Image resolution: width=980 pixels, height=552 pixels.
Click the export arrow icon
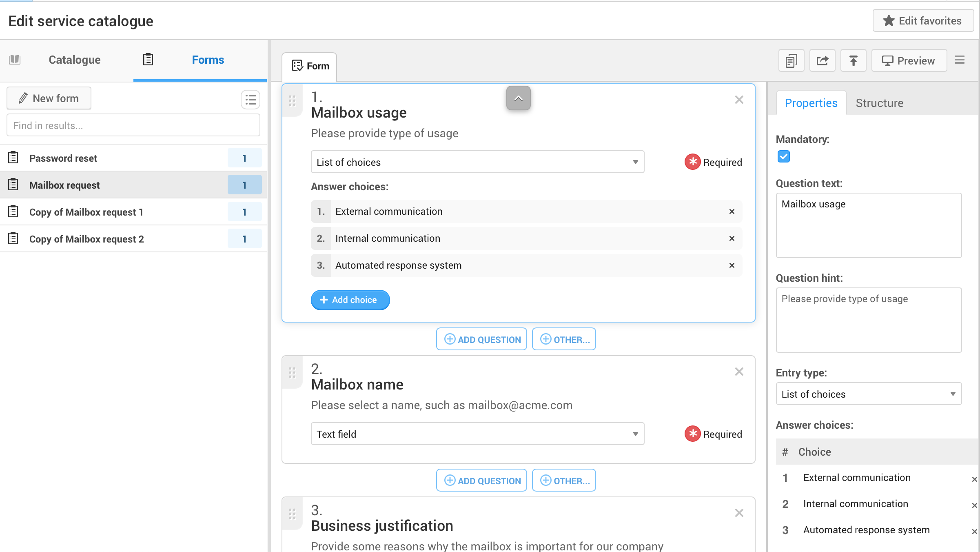pos(822,61)
